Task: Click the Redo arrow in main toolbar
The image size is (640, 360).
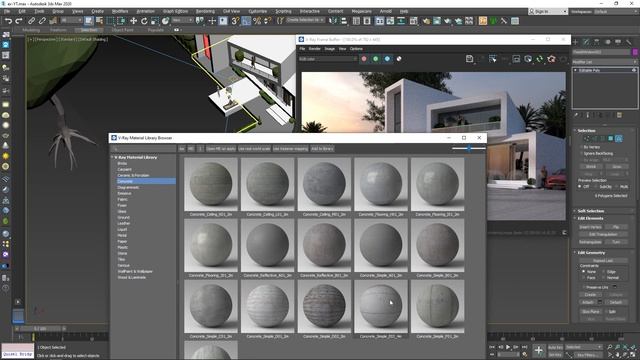Action: (x=19, y=20)
